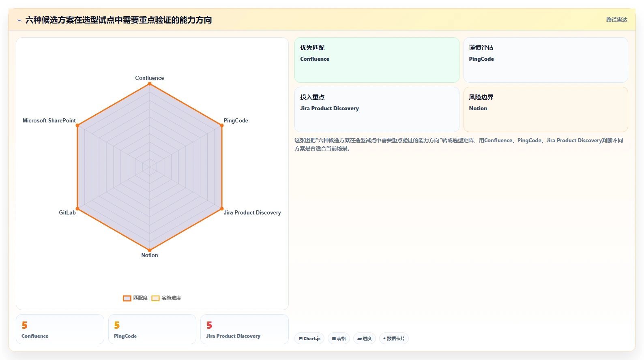Click the PingCode axis label on the radar
The width and height of the screenshot is (644, 360).
pyautogui.click(x=236, y=120)
